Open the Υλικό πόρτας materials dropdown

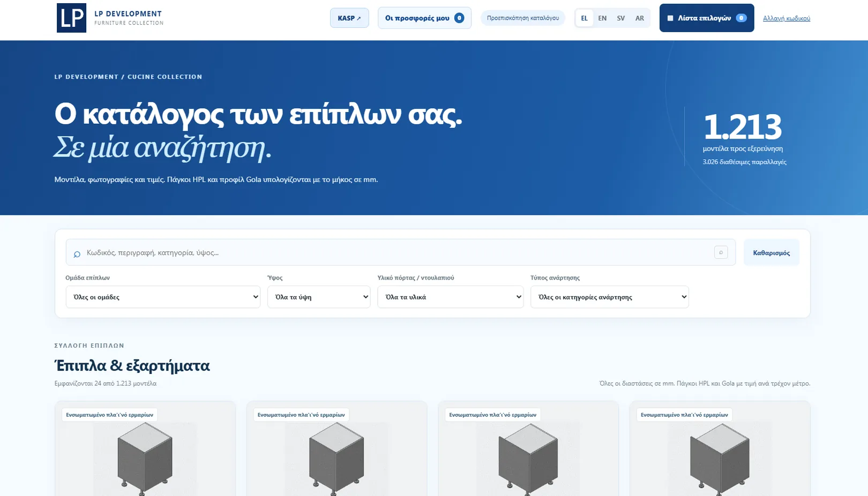(x=451, y=297)
